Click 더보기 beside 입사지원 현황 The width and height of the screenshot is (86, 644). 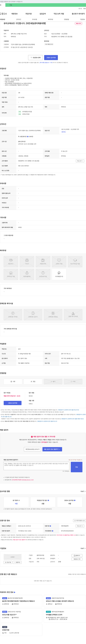pyautogui.click(x=83, y=491)
